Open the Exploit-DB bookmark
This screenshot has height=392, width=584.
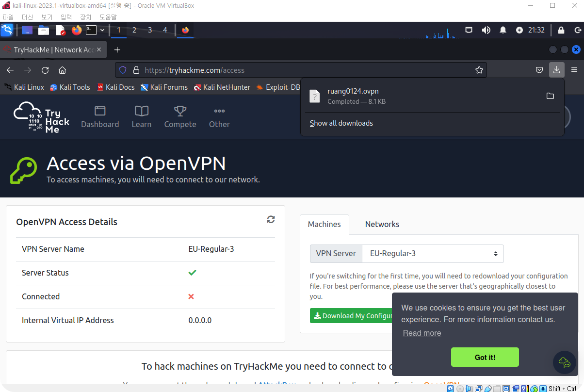pos(278,87)
